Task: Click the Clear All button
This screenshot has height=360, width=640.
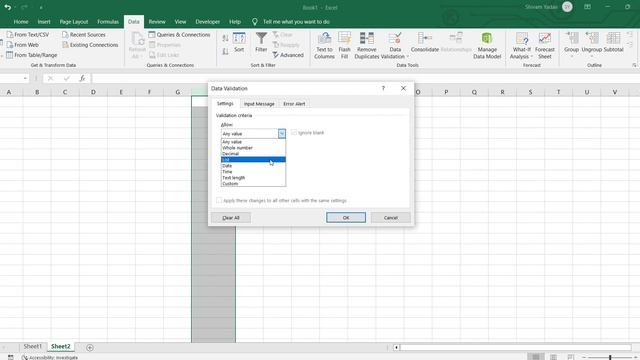Action: (231, 218)
